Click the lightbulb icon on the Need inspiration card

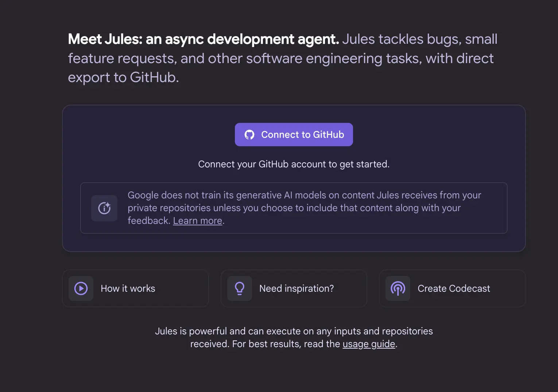(239, 288)
